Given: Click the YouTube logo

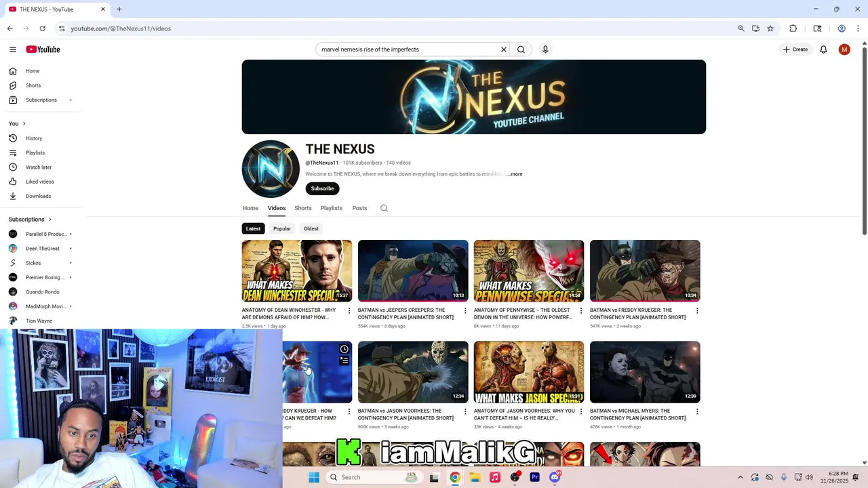Looking at the screenshot, I should tap(43, 49).
